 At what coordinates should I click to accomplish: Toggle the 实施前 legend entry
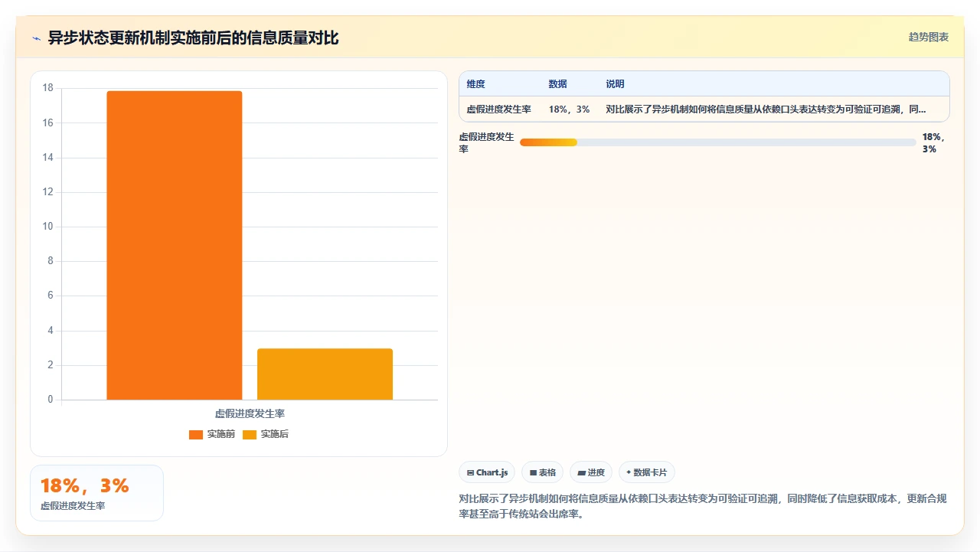point(212,434)
